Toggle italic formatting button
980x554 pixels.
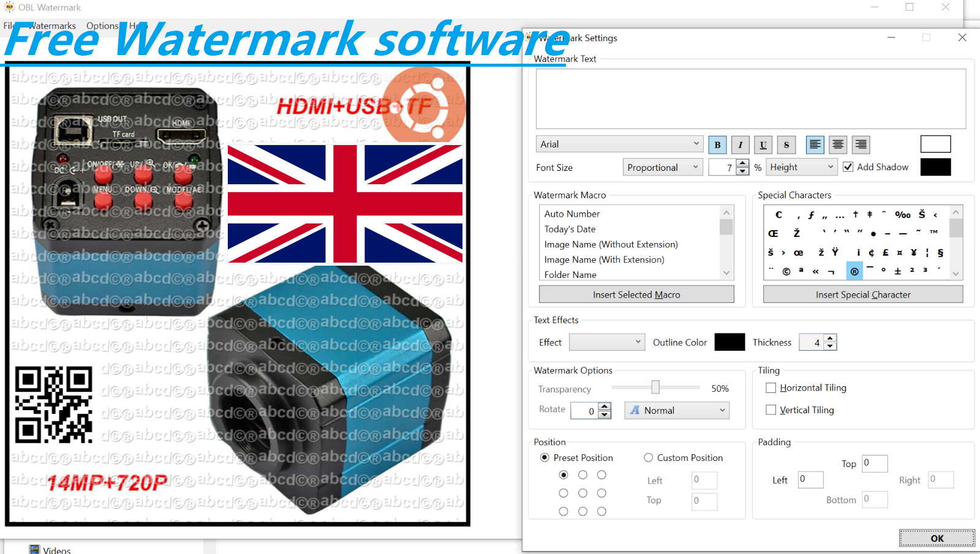[740, 145]
